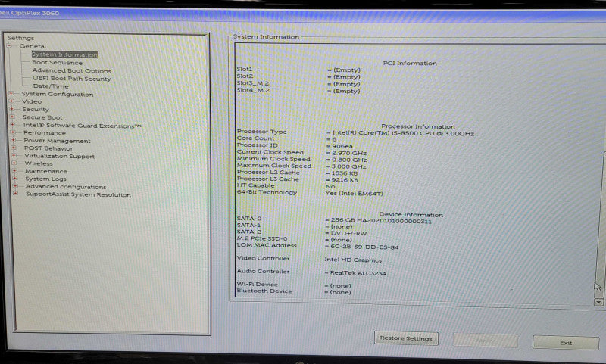Click the Slot3_M.2 row label
Screen dimensions: 606x364
click(x=253, y=83)
